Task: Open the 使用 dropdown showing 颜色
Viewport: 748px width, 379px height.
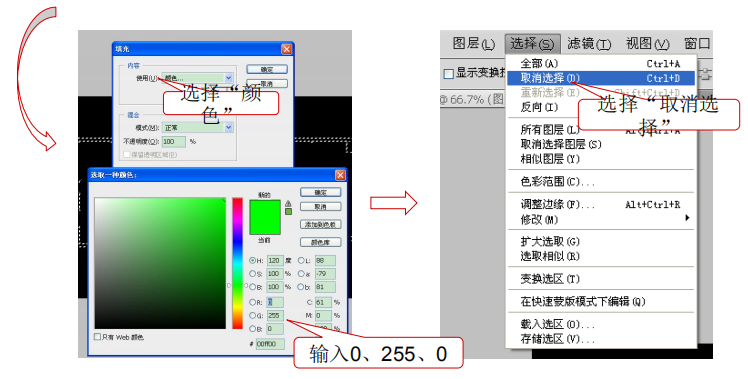Action: (197, 78)
